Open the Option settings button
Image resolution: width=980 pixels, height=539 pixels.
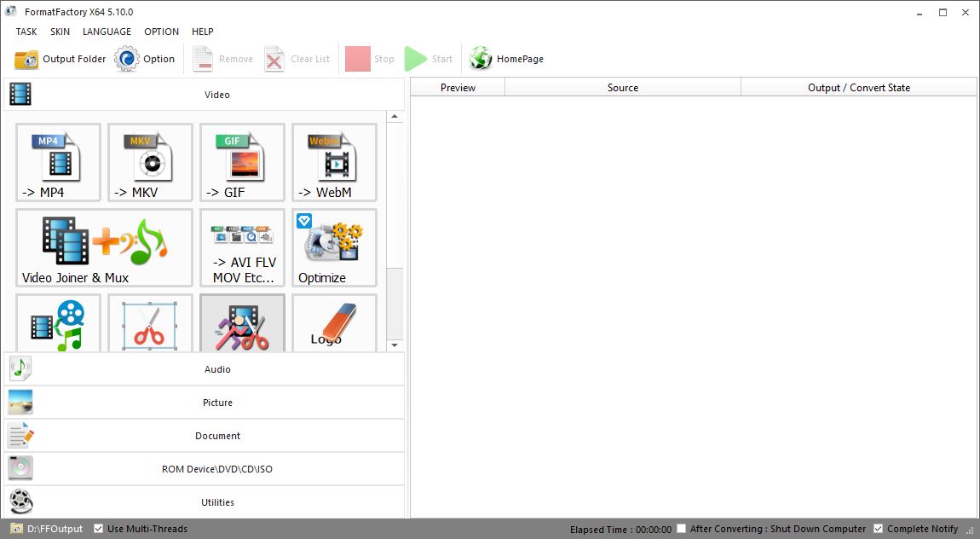(144, 59)
